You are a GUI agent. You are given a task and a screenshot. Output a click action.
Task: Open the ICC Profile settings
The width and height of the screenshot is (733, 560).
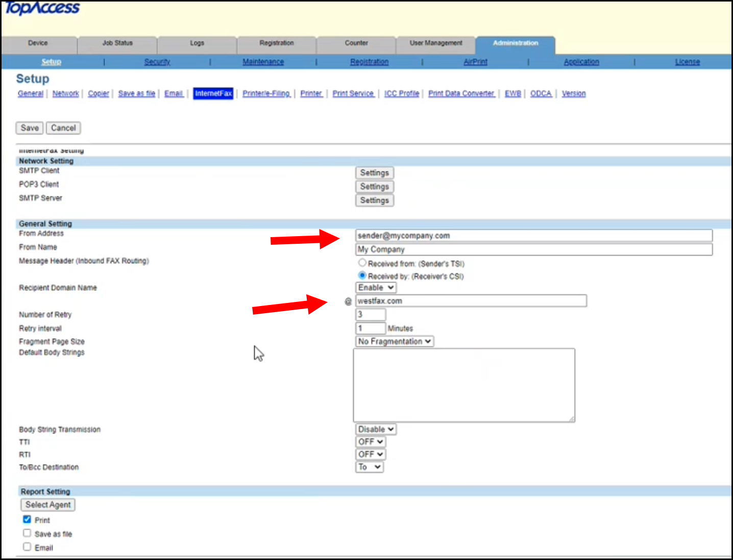tap(401, 93)
